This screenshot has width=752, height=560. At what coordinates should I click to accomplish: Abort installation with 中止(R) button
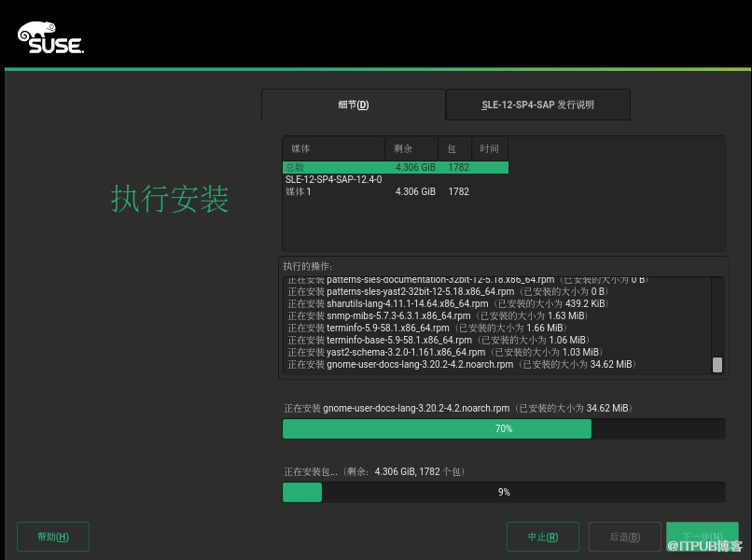click(x=542, y=537)
